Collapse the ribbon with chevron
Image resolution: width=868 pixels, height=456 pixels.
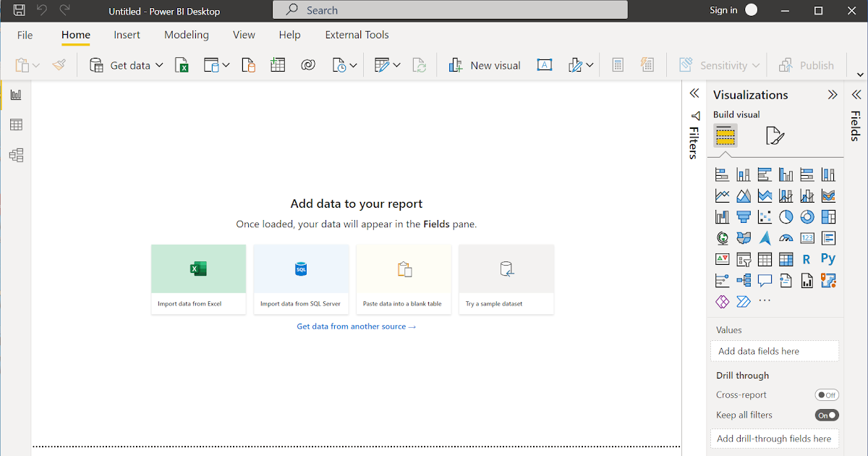click(x=860, y=75)
